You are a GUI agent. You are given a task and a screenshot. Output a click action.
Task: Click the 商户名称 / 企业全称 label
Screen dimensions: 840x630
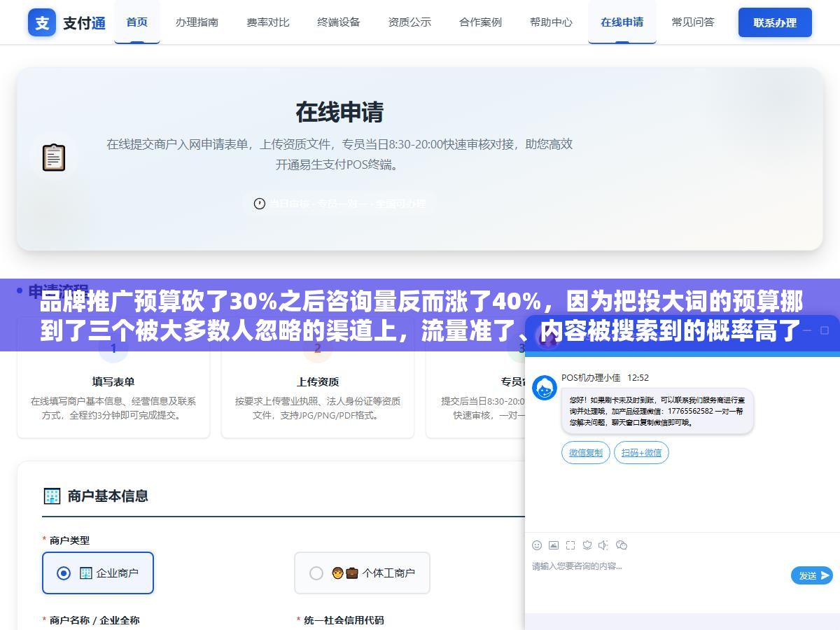tap(94, 620)
